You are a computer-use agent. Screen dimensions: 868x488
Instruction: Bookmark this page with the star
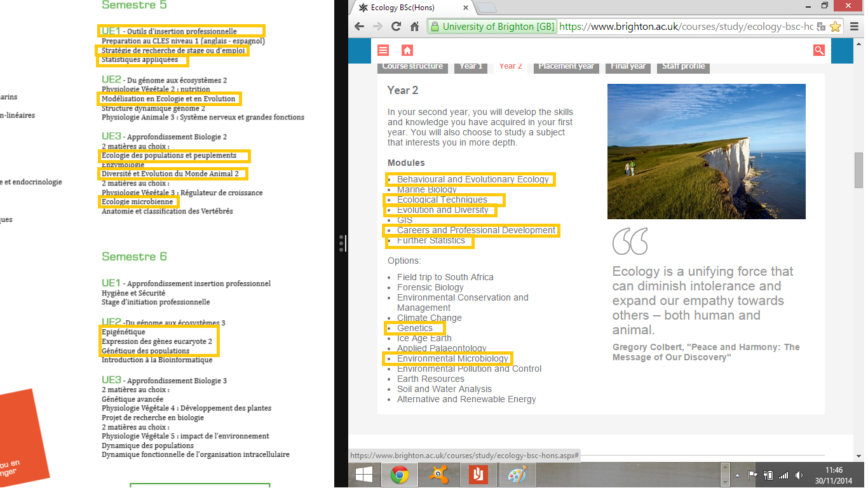coord(835,27)
